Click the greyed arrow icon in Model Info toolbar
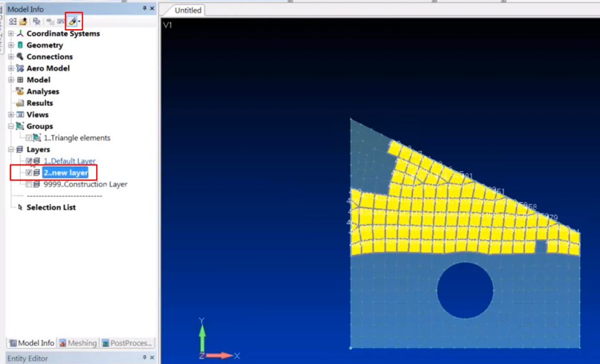 50,22
